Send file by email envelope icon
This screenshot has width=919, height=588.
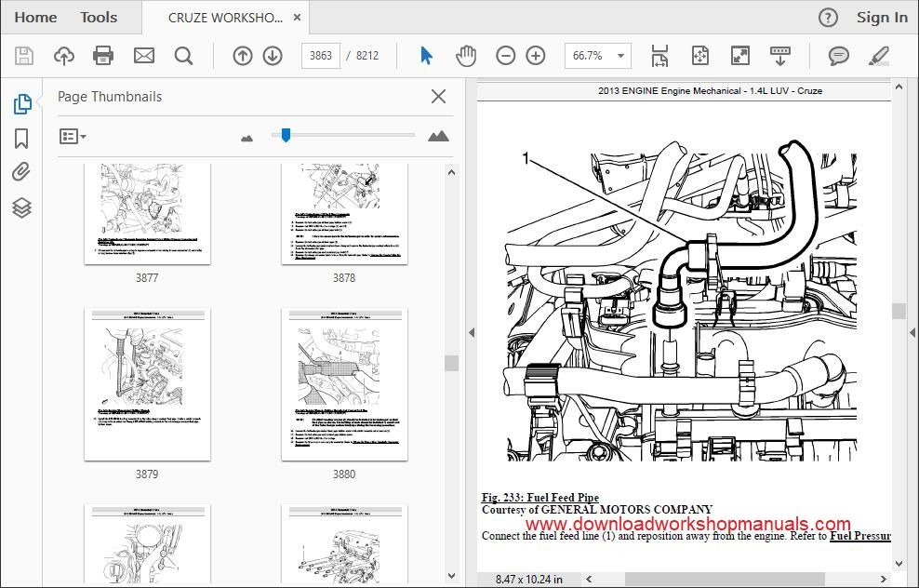(x=143, y=56)
